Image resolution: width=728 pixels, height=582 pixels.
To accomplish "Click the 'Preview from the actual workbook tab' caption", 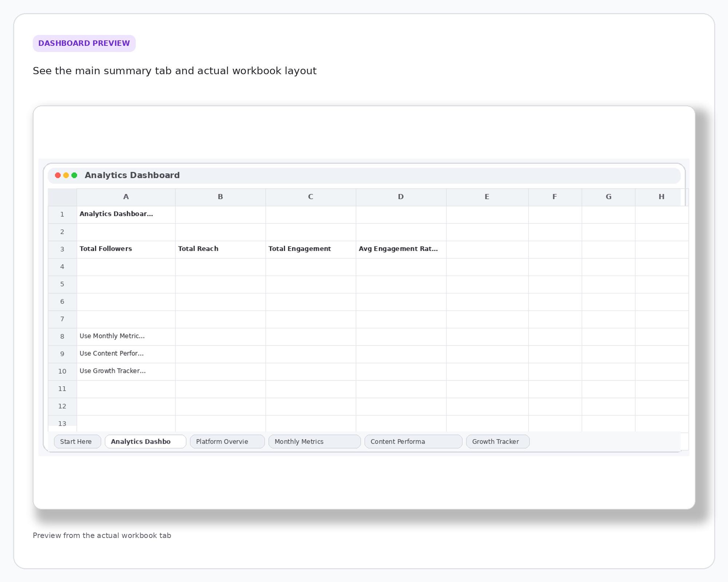I will 102,535.
